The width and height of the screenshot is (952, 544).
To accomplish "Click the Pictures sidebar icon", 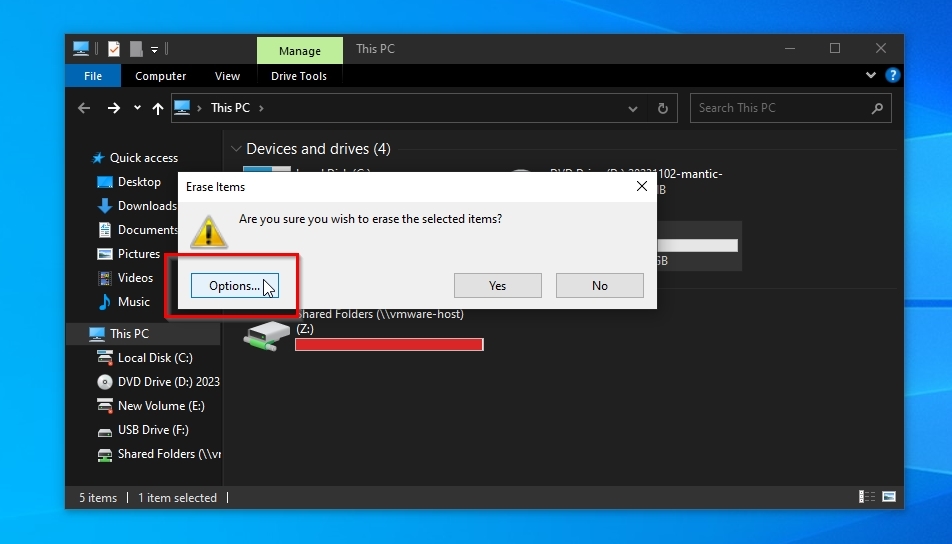I will pyautogui.click(x=105, y=254).
